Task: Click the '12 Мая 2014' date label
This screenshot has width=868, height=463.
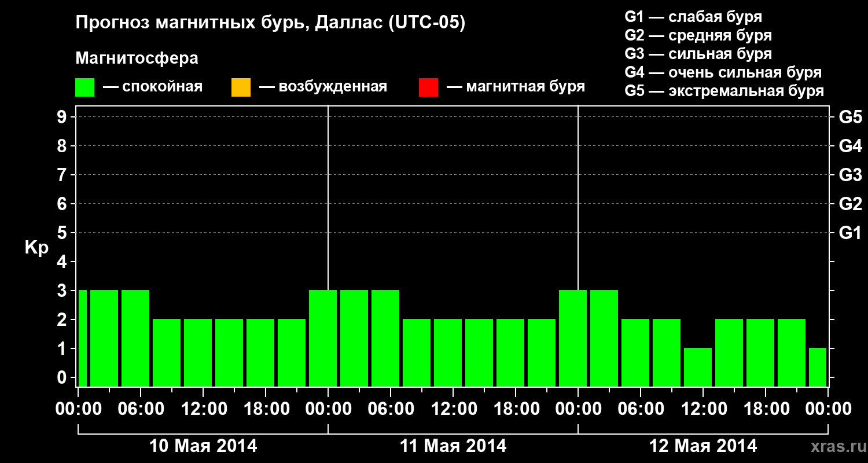Action: click(703, 446)
